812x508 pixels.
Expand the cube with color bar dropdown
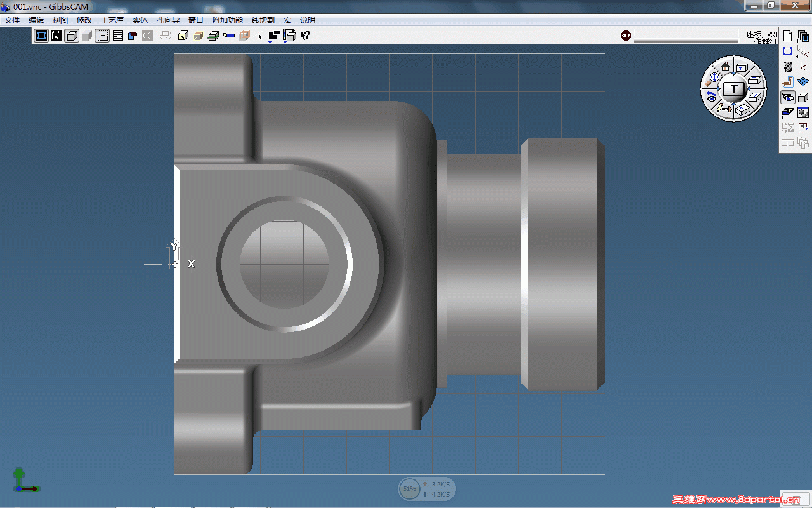coord(289,36)
